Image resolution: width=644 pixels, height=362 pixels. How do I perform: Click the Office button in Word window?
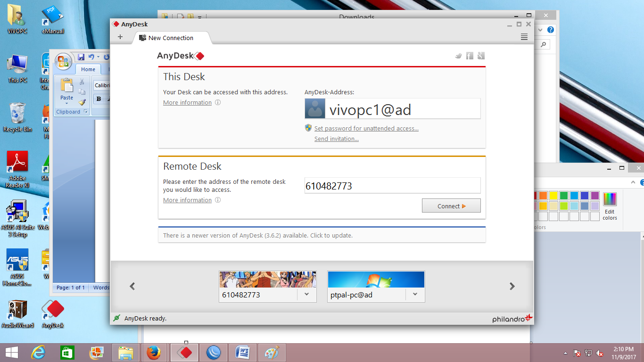tap(63, 61)
